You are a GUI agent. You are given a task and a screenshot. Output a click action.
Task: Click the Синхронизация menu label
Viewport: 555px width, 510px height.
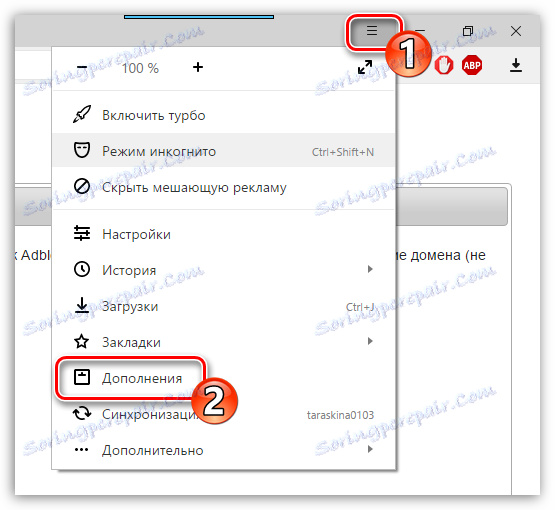click(150, 414)
